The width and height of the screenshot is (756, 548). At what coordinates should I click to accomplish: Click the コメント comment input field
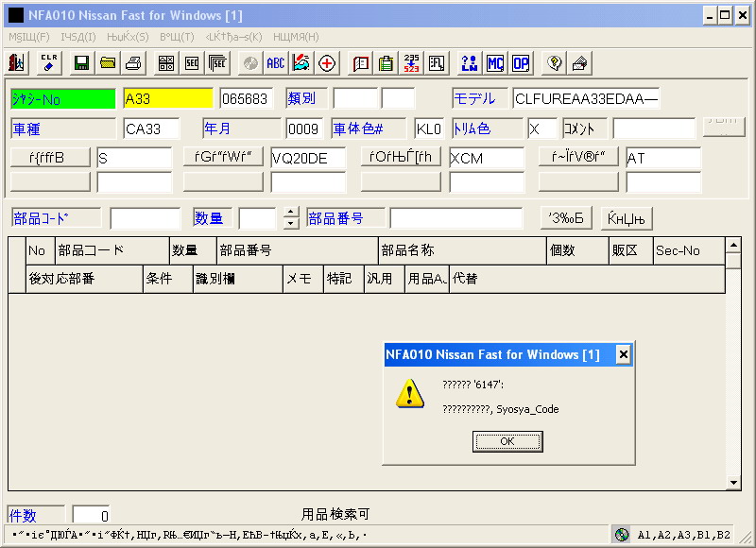point(654,128)
